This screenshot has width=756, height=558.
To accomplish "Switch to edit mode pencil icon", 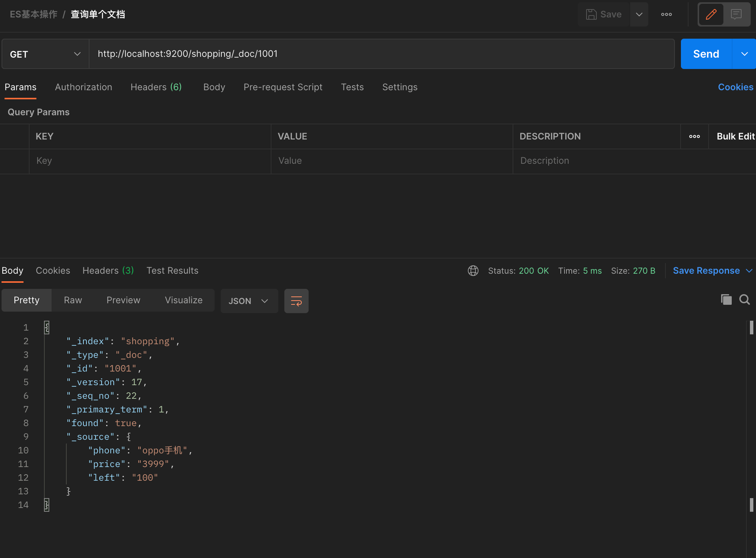I will coord(711,14).
